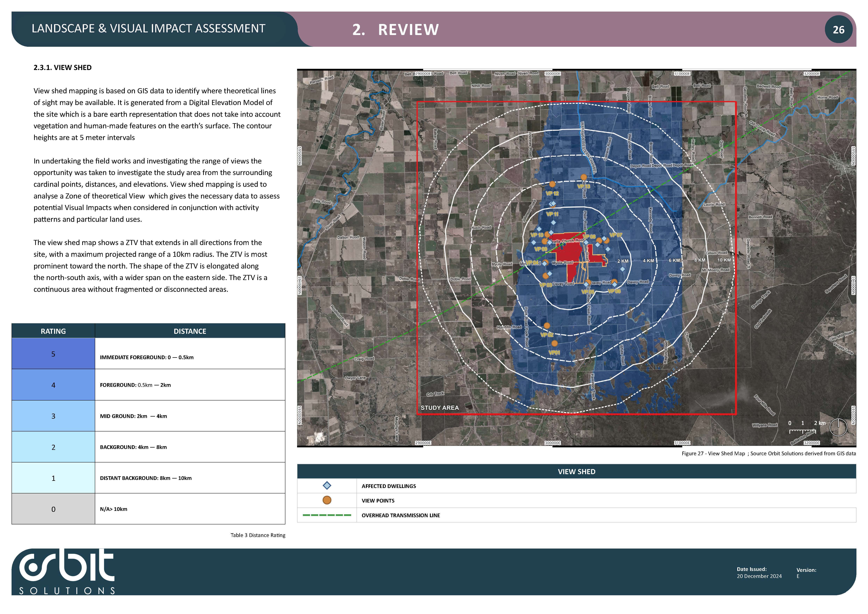The height and width of the screenshot is (614, 868).
Task: Click the VP 13 viewpoint marker
Action: (x=584, y=177)
